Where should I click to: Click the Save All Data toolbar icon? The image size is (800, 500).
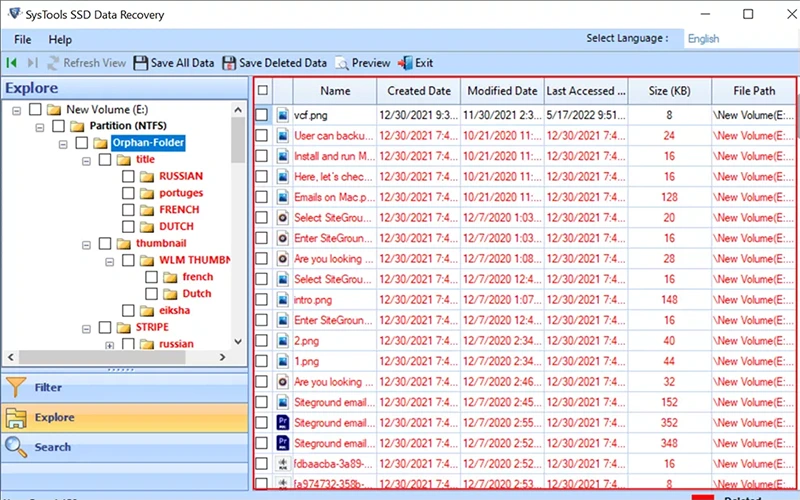[141, 63]
